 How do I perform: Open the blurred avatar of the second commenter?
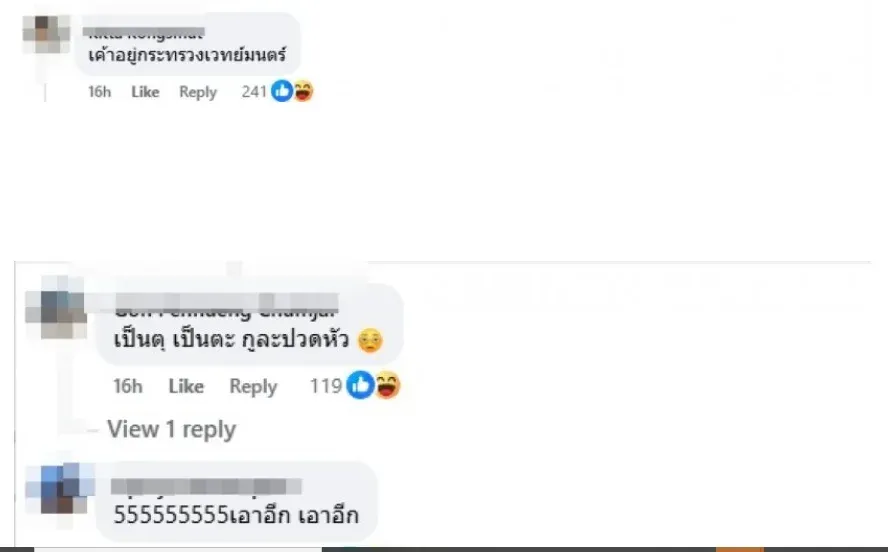pos(57,307)
